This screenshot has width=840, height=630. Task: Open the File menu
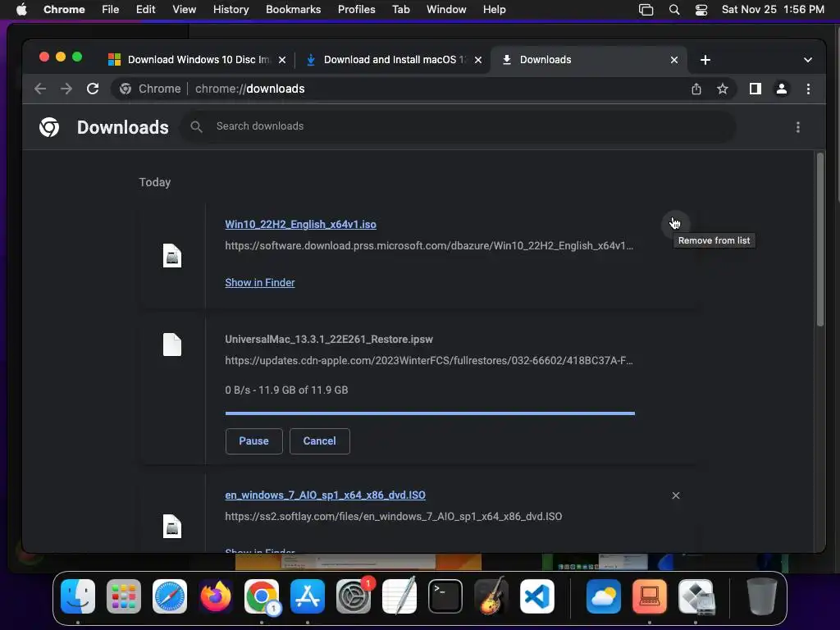coord(111,10)
